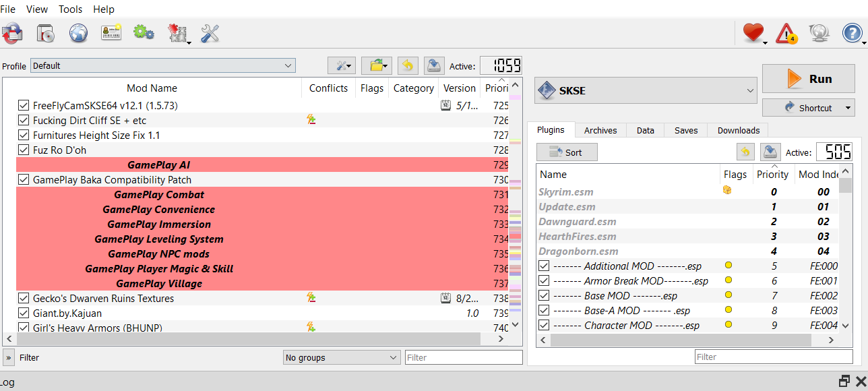The width and height of the screenshot is (868, 391).
Task: Click the flag icon for Skyrim.esm
Action: click(x=727, y=191)
